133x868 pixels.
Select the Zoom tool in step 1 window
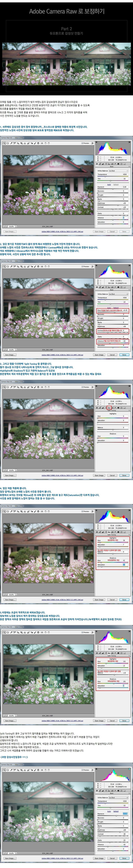click(x=4, y=143)
